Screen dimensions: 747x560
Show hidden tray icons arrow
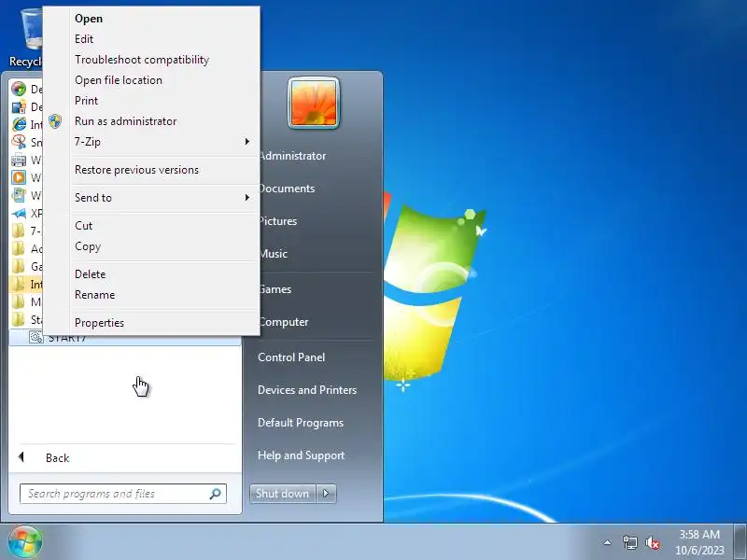click(608, 542)
